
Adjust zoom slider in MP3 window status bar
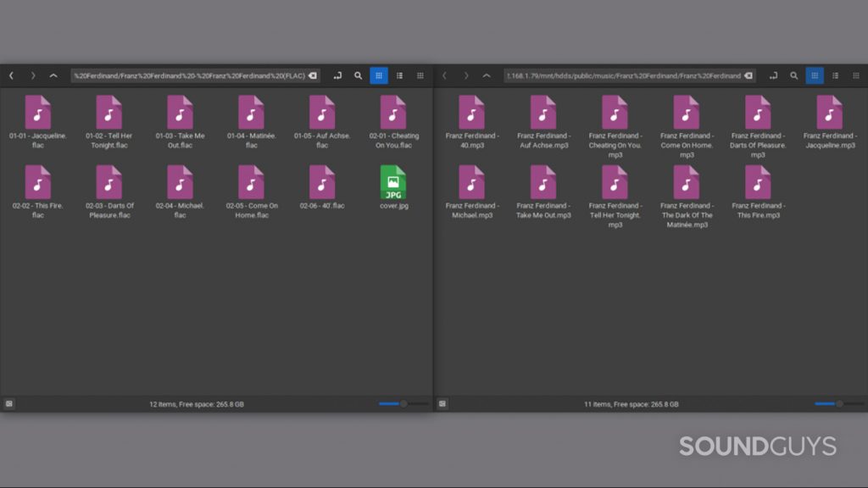click(839, 404)
